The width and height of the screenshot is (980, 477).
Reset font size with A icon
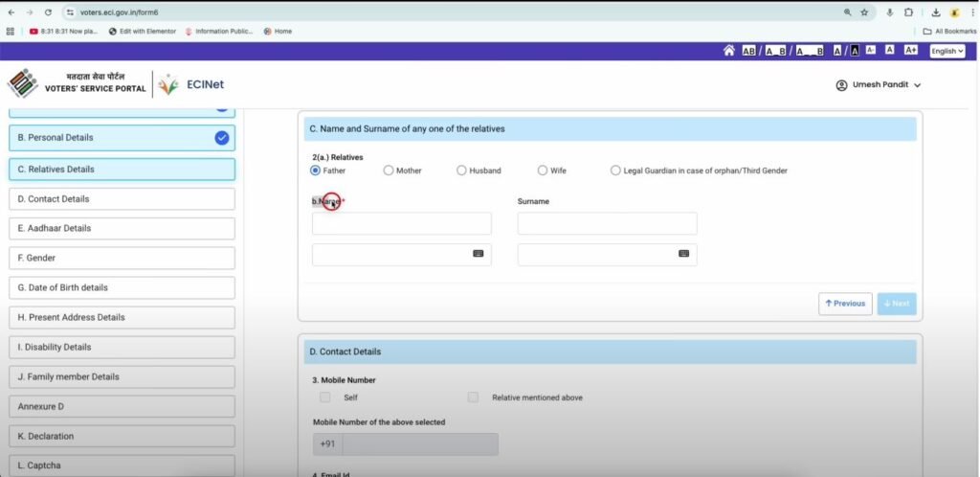(x=890, y=51)
